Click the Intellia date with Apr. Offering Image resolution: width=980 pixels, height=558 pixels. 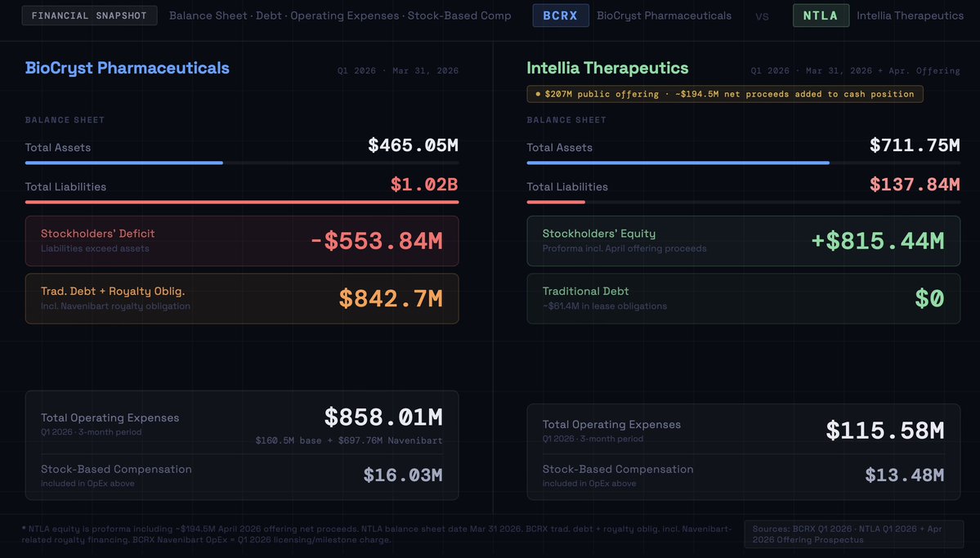pos(855,70)
